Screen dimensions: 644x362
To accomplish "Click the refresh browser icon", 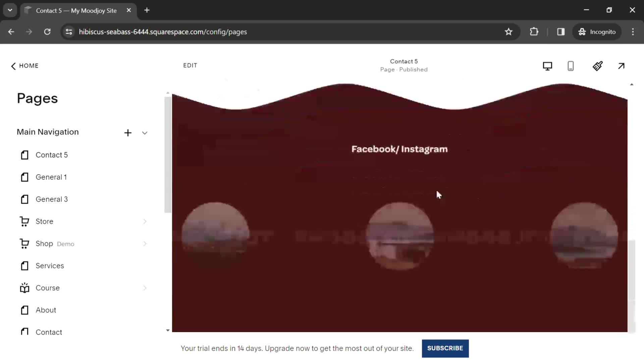I will [47, 32].
